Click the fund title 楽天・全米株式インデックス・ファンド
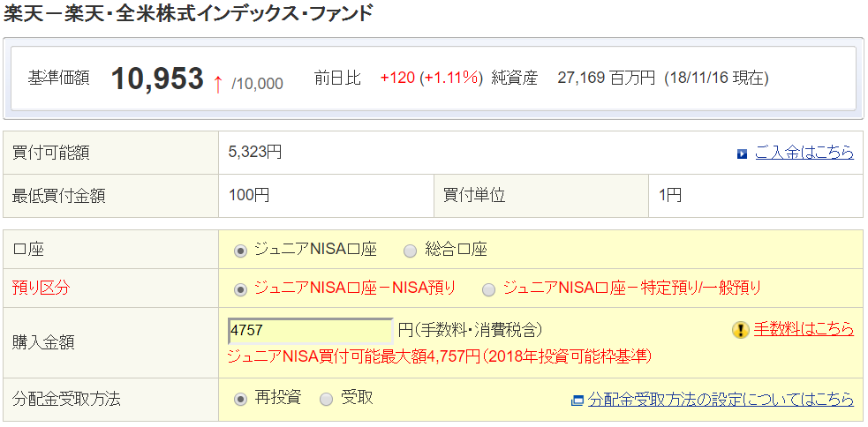868x427 pixels. [188, 13]
